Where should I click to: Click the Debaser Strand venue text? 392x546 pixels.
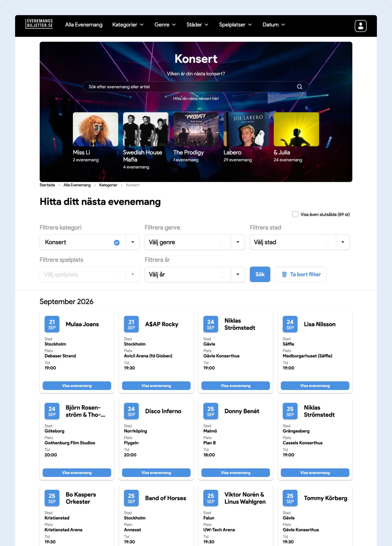[60, 356]
